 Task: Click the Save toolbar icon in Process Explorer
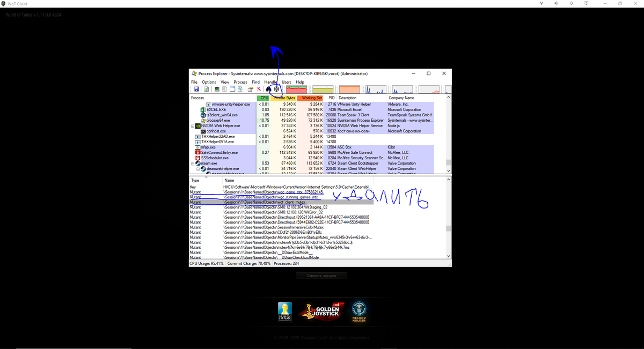coord(196,89)
